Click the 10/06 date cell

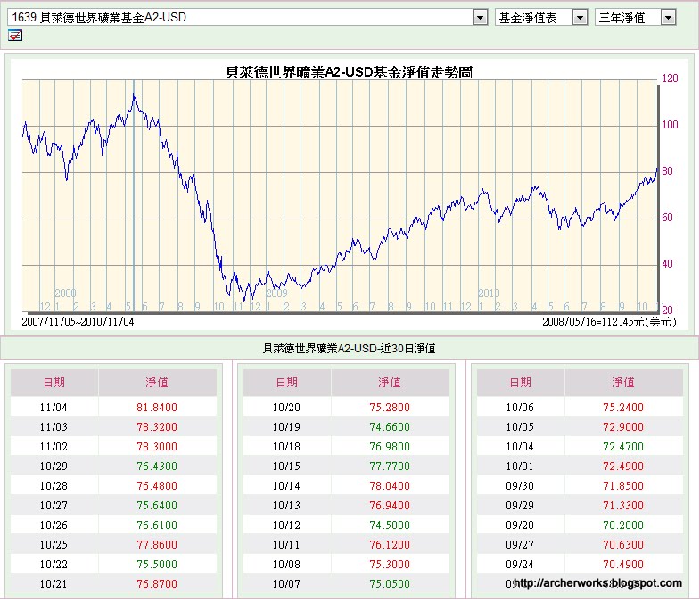pos(520,408)
